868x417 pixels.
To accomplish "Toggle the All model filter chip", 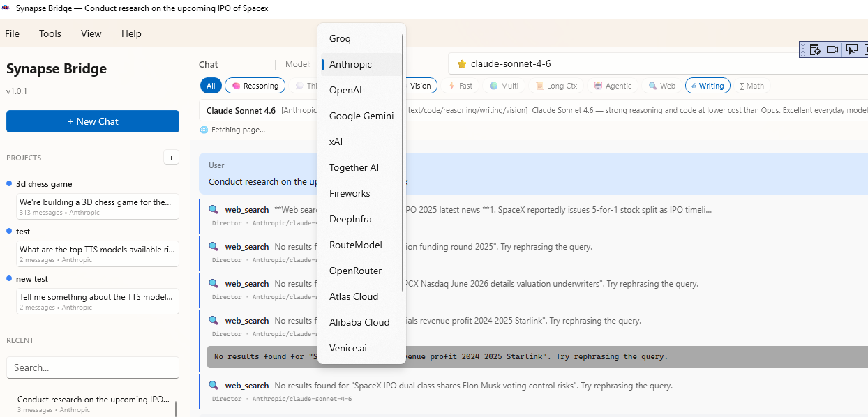I will click(x=211, y=86).
